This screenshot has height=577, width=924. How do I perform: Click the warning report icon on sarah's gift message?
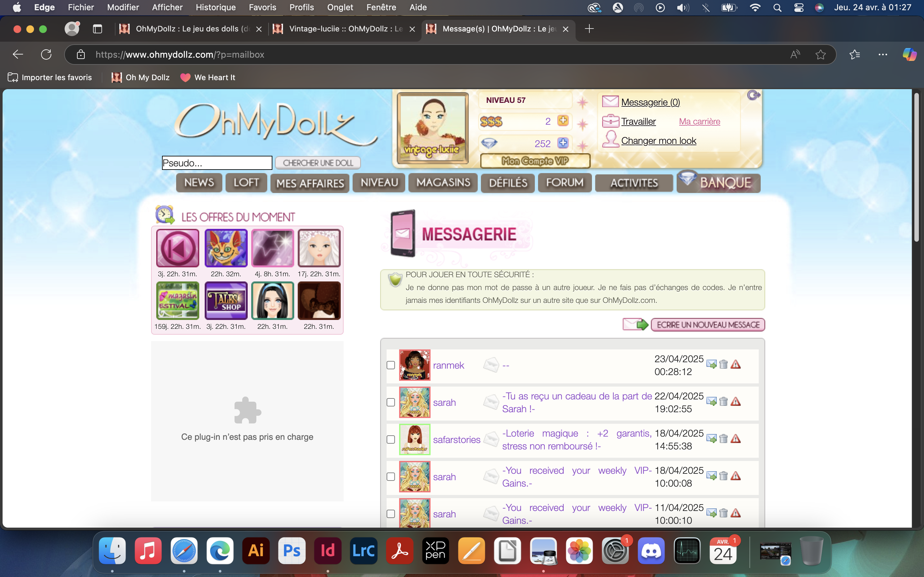[x=735, y=401]
